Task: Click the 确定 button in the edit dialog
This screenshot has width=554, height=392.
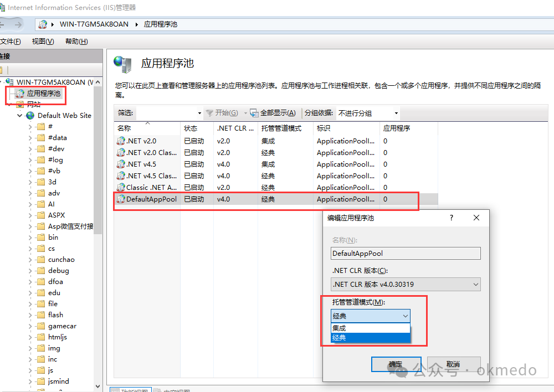Action: tap(396, 364)
